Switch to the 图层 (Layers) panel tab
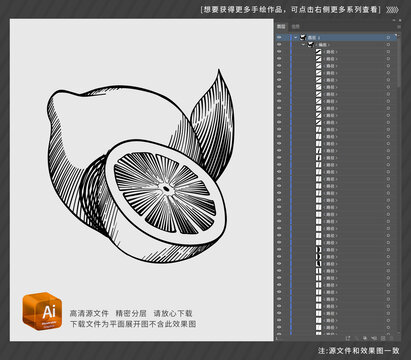 [x=281, y=27]
